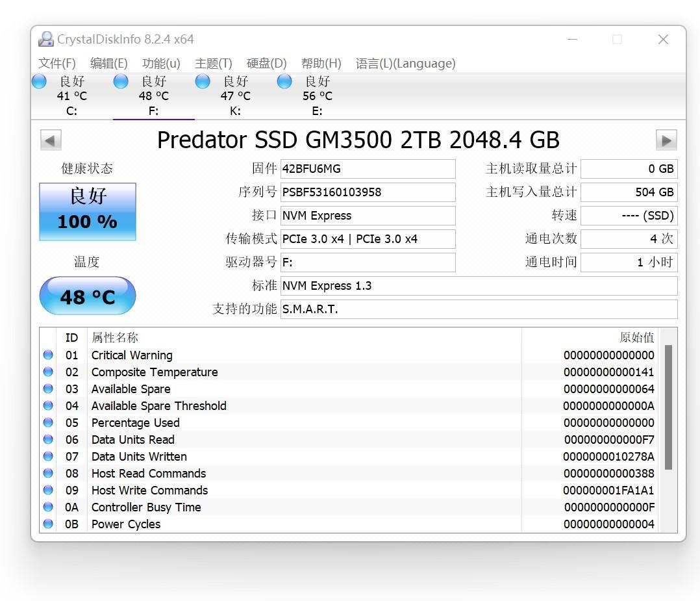Screen dimensions: 700x601
Task: Click status dot for Composite Temperature row
Action: 48,372
